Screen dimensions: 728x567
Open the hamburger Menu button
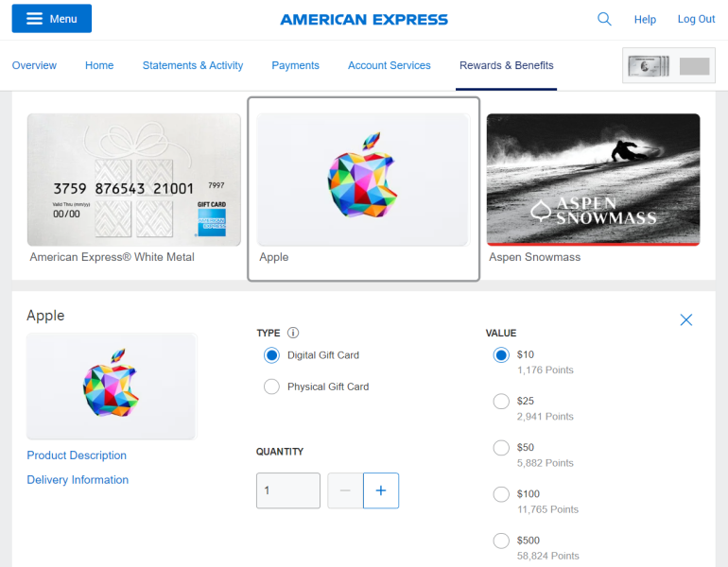point(52,19)
